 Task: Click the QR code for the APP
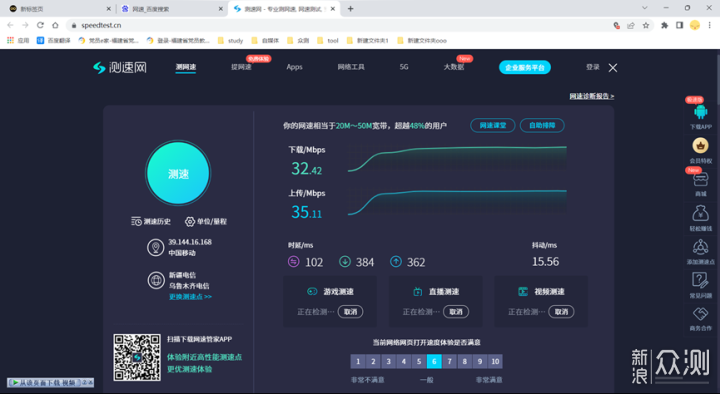137,357
